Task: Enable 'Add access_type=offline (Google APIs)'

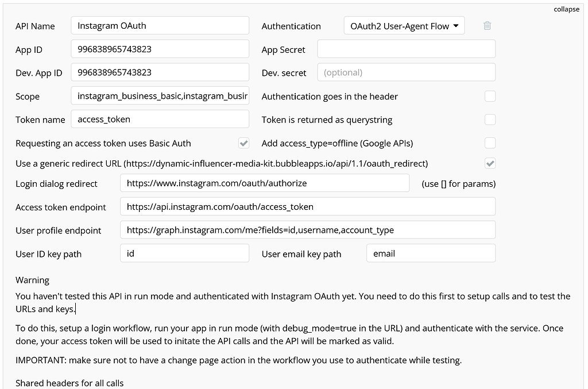Action: tap(490, 143)
